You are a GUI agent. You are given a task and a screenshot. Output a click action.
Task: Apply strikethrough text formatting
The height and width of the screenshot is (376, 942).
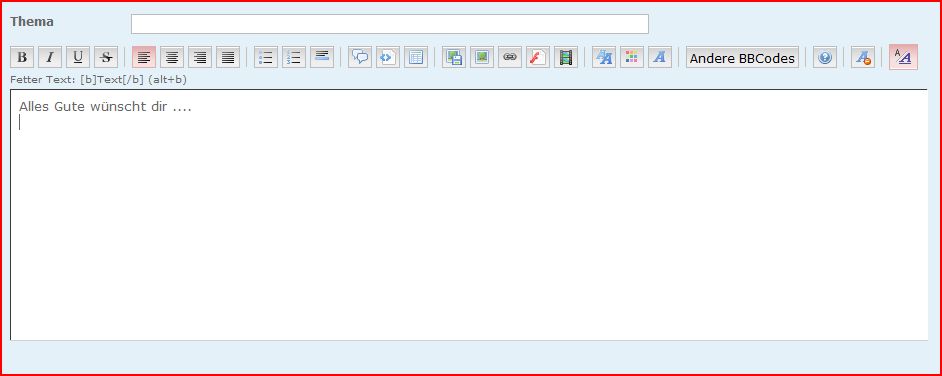pos(106,58)
